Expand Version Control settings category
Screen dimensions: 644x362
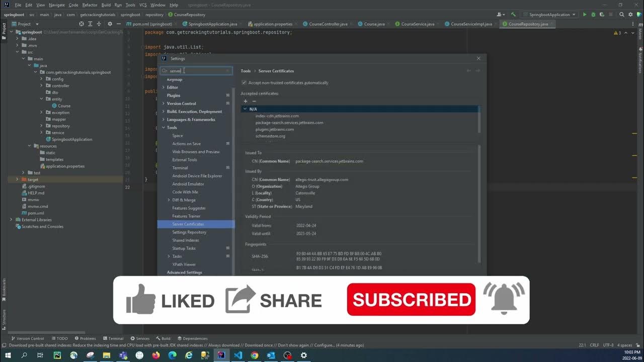(x=163, y=104)
